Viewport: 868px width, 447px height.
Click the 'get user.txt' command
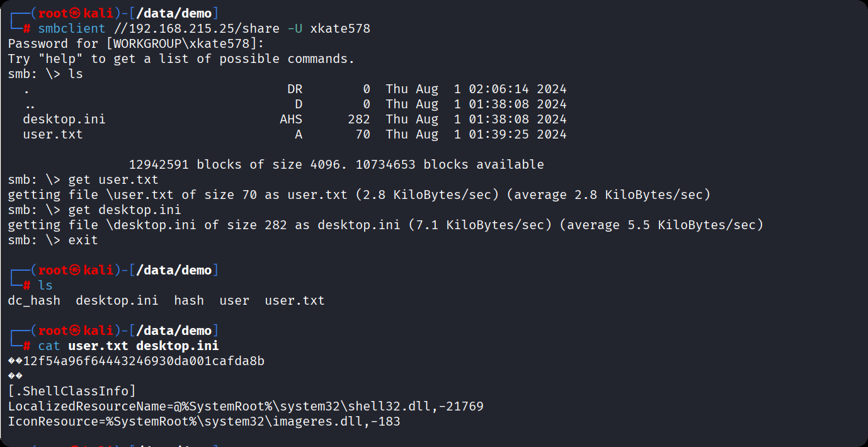coord(113,179)
